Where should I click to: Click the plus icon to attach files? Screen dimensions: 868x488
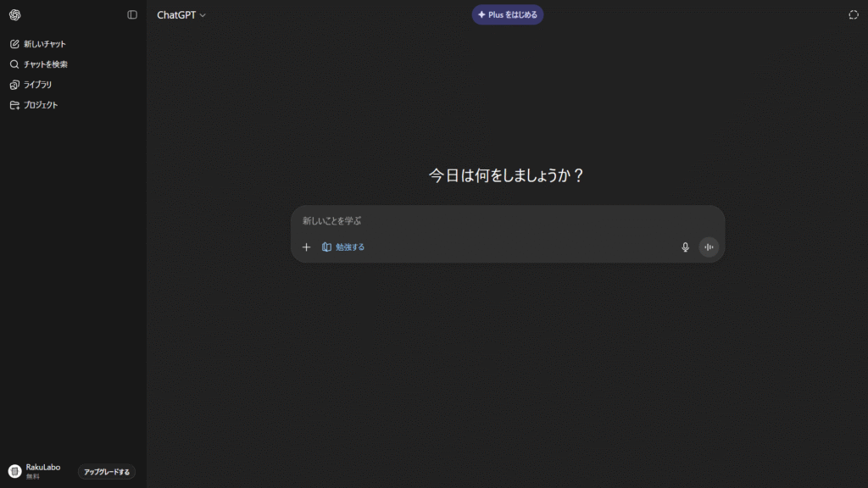(307, 247)
